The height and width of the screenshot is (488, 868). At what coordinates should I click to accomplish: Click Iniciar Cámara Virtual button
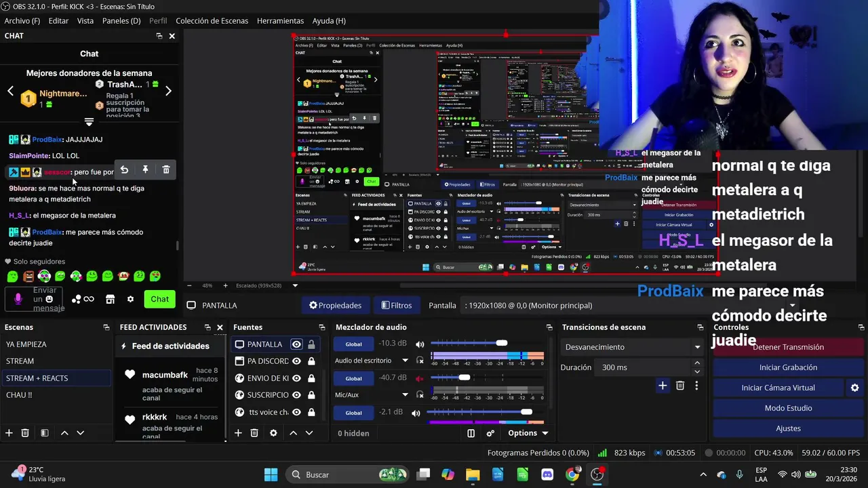pyautogui.click(x=778, y=388)
